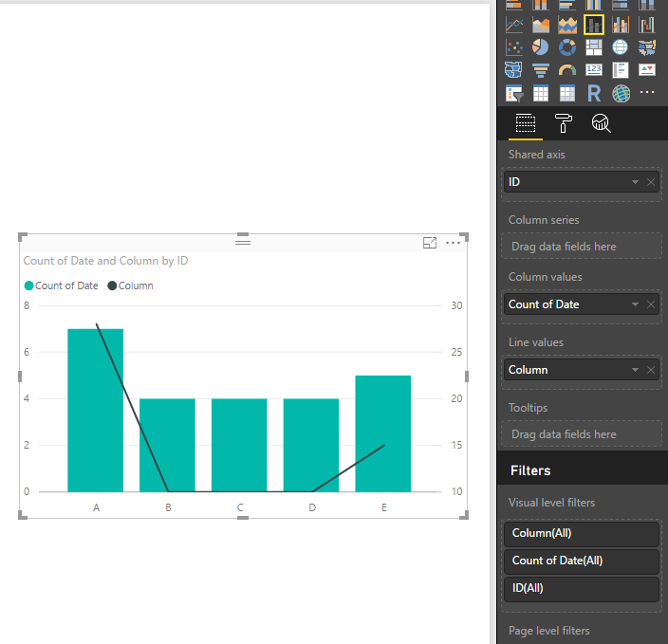Select the Line and clustered column chart icon
This screenshot has width=668, height=644.
[x=621, y=25]
